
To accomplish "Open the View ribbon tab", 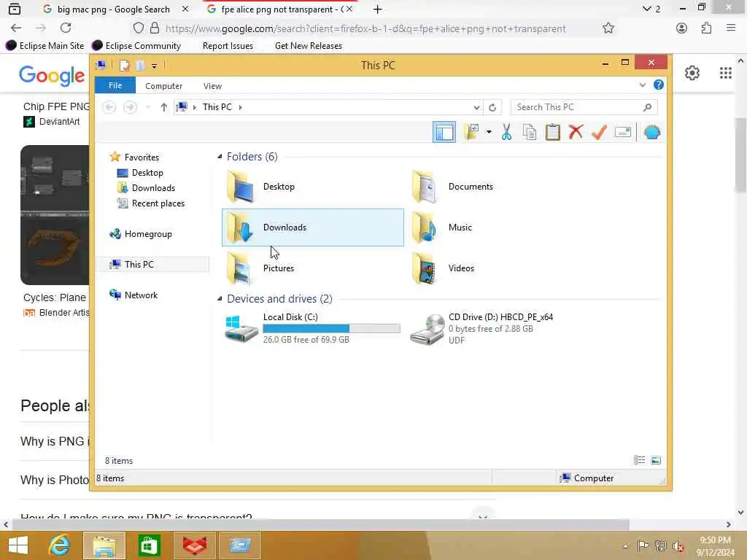I will tap(212, 86).
